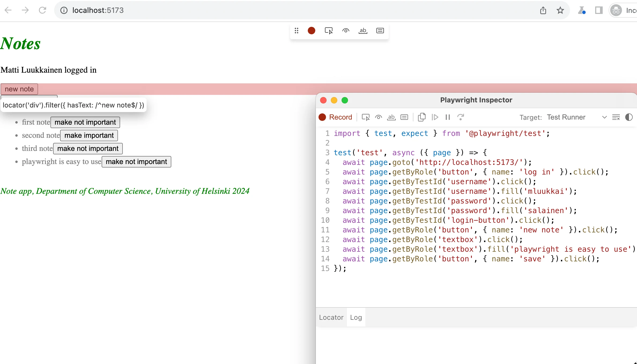Toggle Inspector color theme icon
The image size is (637, 364).
click(629, 117)
